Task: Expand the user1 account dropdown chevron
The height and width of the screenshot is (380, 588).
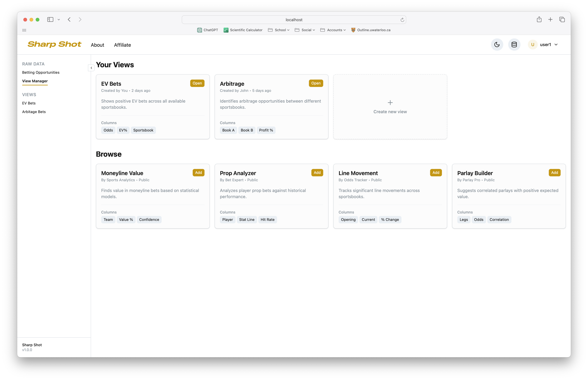Action: tap(556, 45)
